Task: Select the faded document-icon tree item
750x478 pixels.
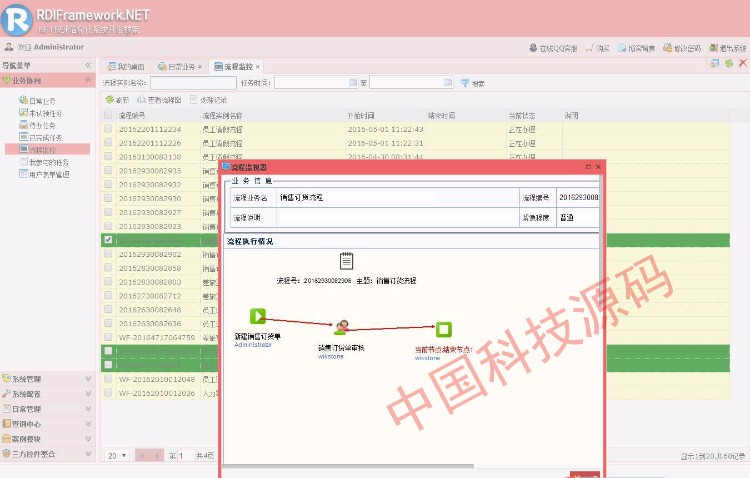Action: click(44, 162)
